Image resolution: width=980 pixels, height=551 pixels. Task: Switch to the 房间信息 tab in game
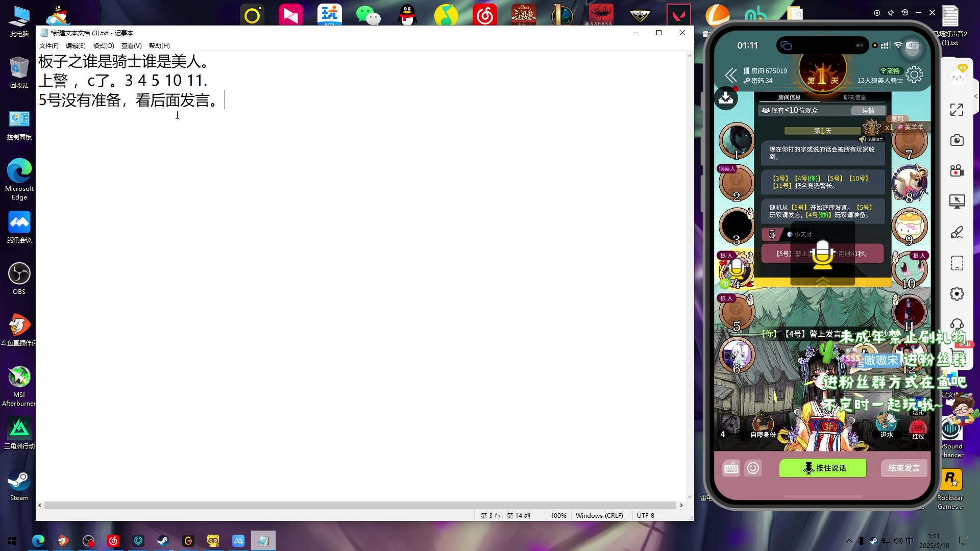[789, 97]
